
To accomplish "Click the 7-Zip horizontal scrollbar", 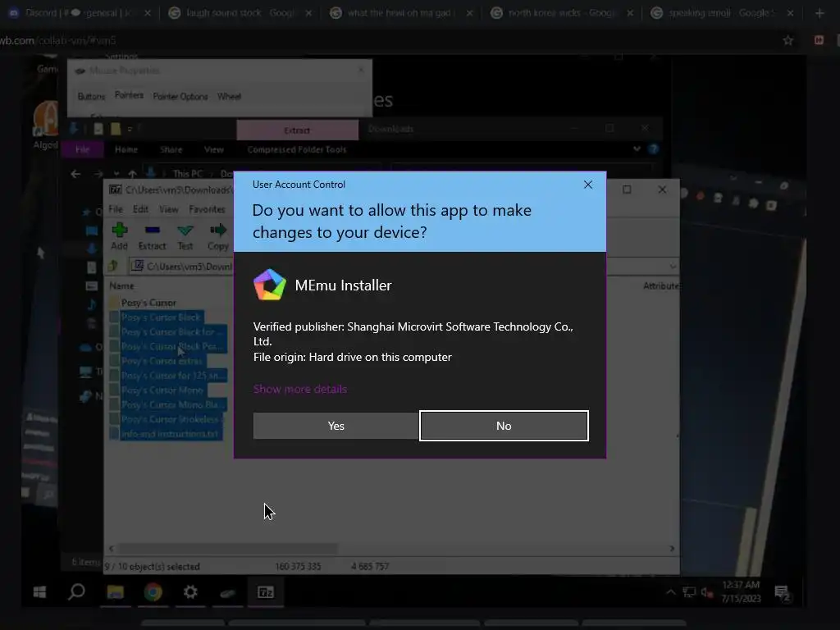I will (x=228, y=549).
